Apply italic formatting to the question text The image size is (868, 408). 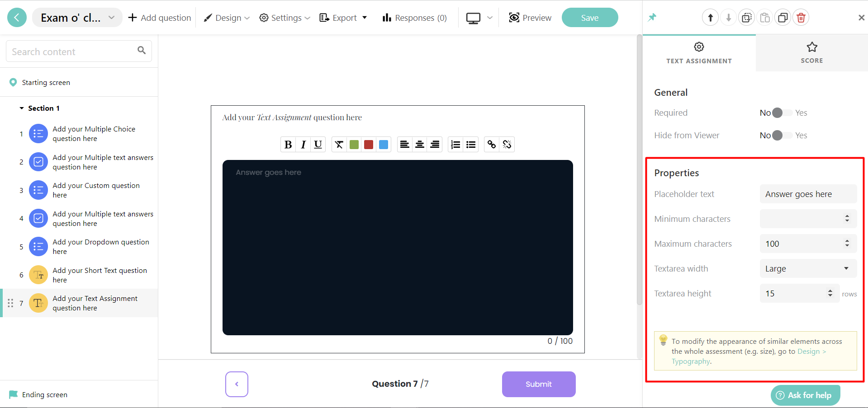point(303,144)
